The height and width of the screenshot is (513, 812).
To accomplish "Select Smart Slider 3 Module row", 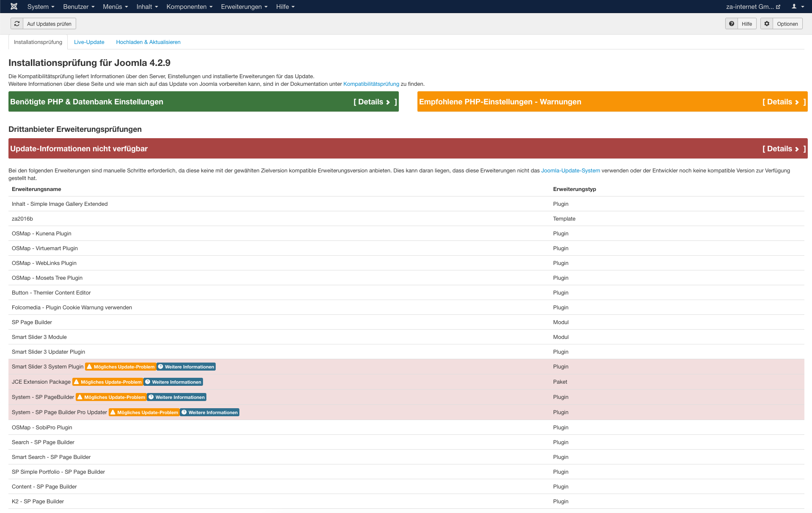I will click(x=406, y=337).
